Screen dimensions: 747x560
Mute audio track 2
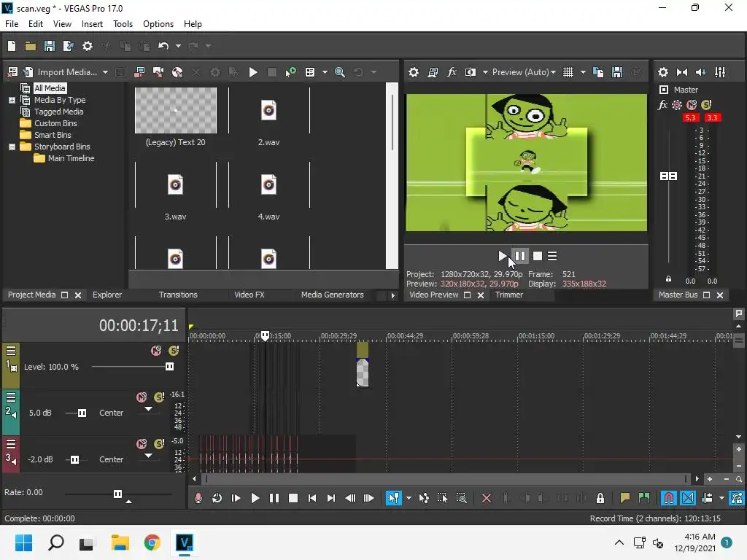tap(142, 397)
